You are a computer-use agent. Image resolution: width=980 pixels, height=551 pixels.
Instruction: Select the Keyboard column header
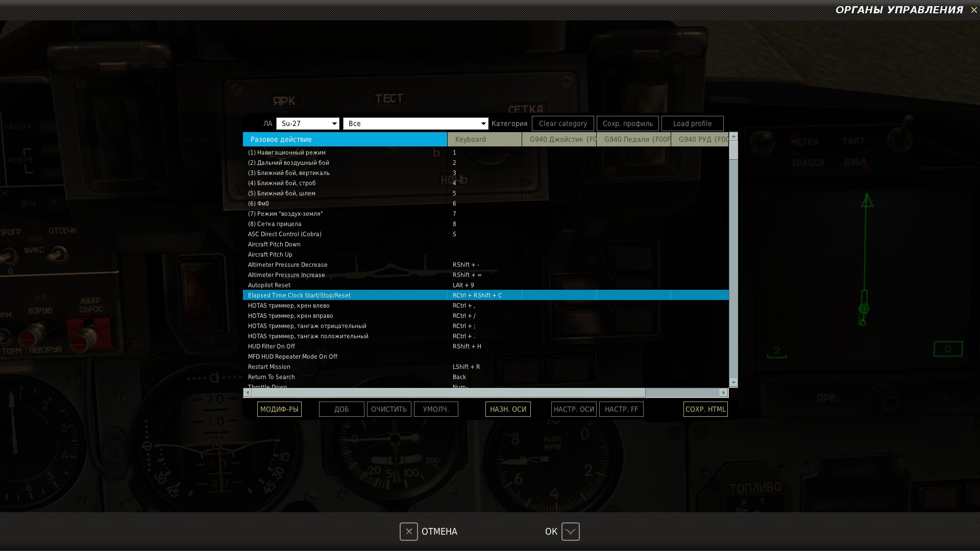[x=484, y=139]
